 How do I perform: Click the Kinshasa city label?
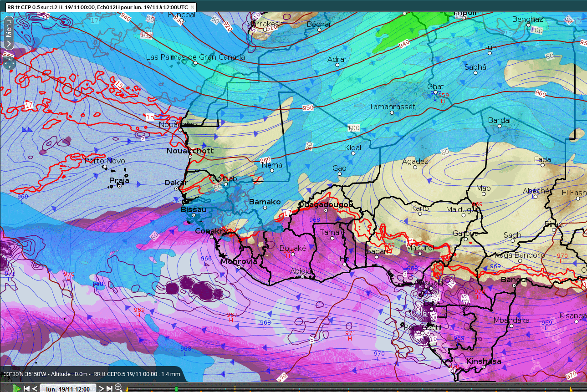(x=484, y=361)
